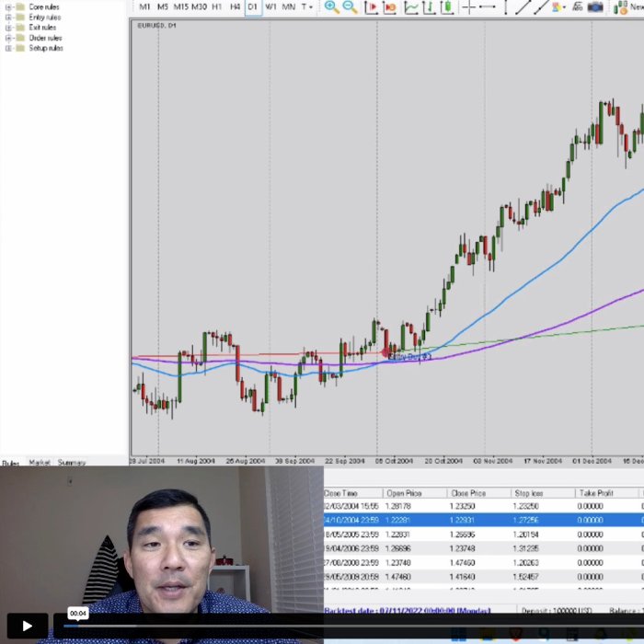Toggle the chart shift icon
The height and width of the screenshot is (644, 644).
[x=371, y=6]
